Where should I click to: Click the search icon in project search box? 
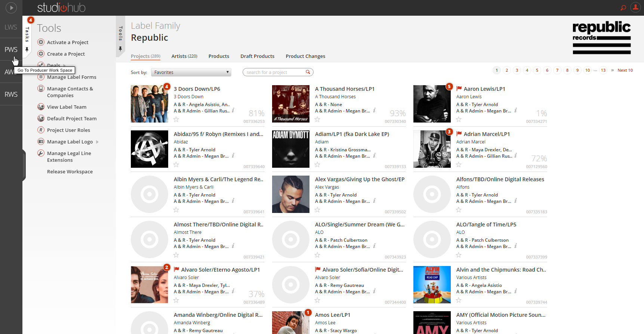coord(308,72)
